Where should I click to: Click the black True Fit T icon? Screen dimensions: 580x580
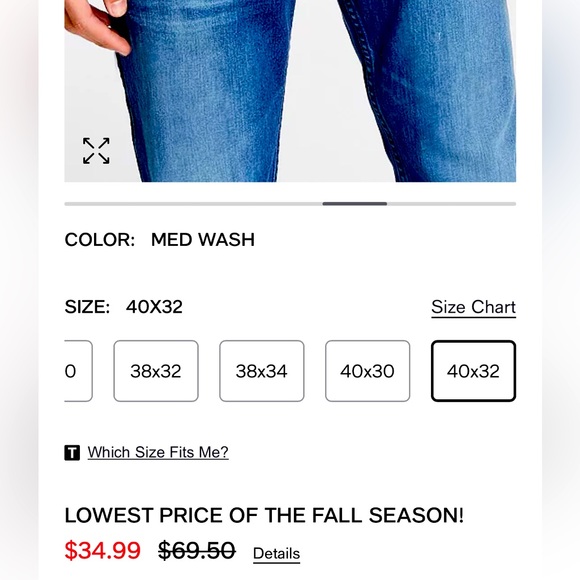pos(72,453)
